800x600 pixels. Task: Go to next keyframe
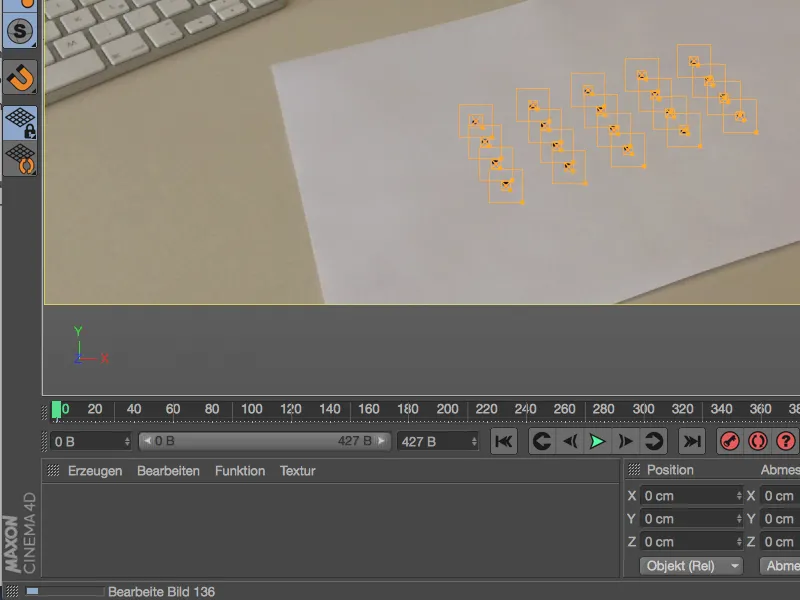(x=654, y=441)
